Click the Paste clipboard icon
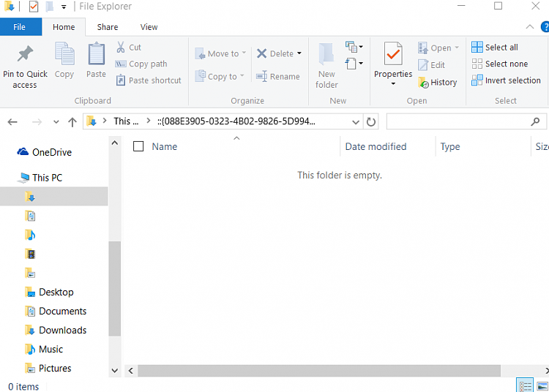Image resolution: width=549 pixels, height=392 pixels. click(96, 53)
